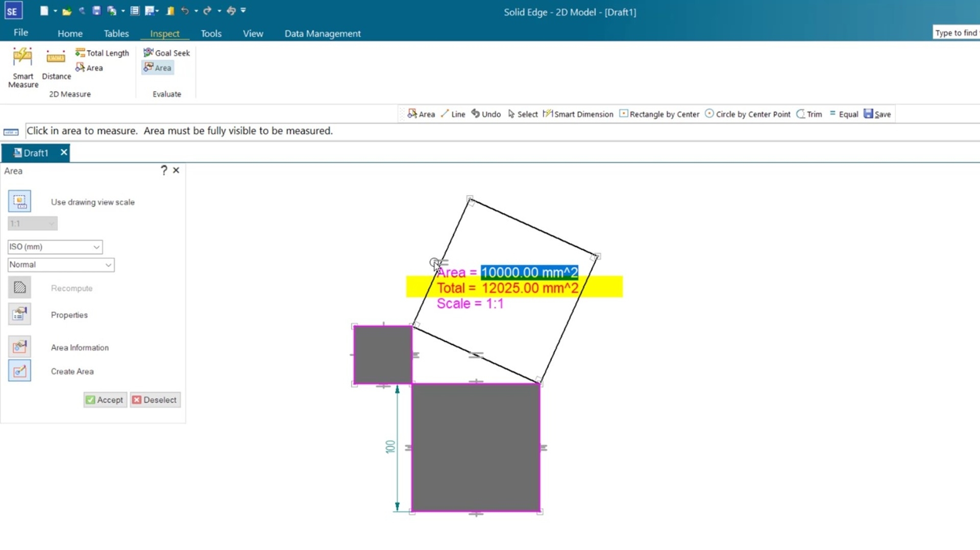Screen dimensions: 980x550
Task: Toggle the Evaluate Area command
Action: [158, 67]
